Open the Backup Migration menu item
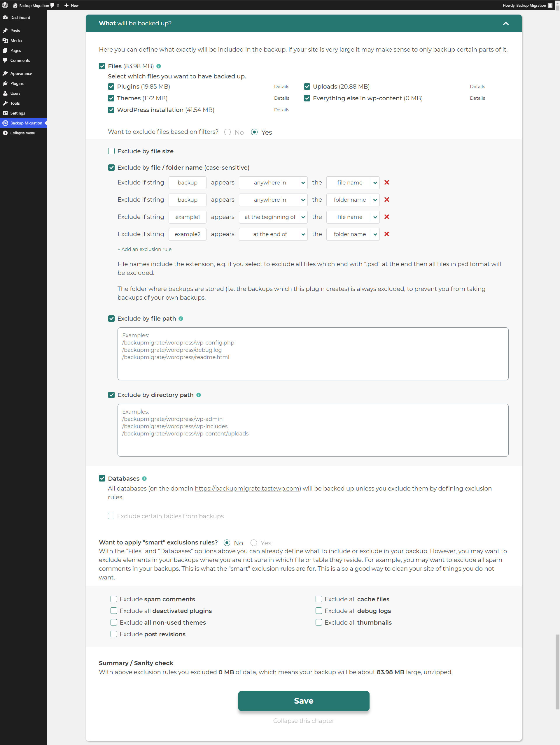The height and width of the screenshot is (745, 560). pyautogui.click(x=25, y=123)
